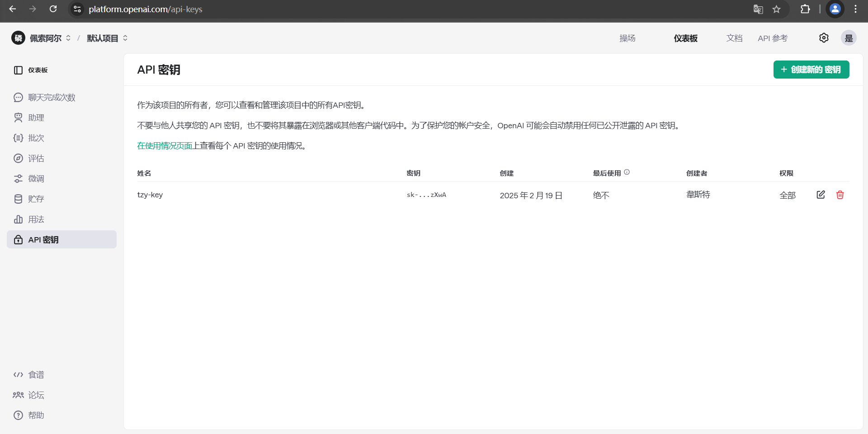Open 用法 in the sidebar
Screen dimensions: 868x434
pos(62,219)
